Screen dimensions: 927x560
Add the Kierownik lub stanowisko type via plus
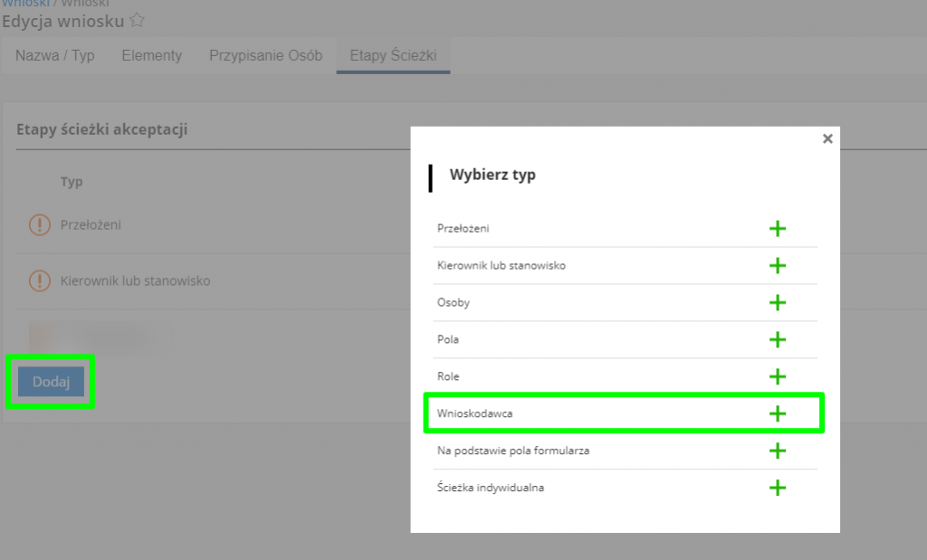click(778, 266)
